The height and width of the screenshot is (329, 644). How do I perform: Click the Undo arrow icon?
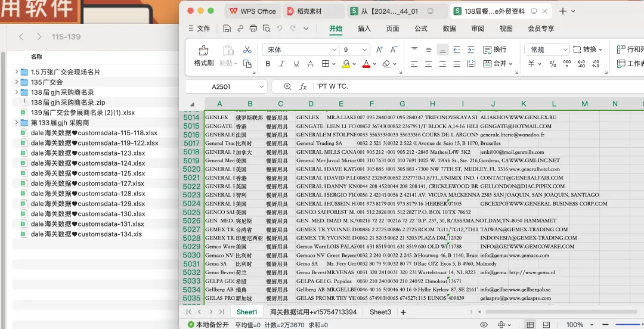click(x=280, y=29)
